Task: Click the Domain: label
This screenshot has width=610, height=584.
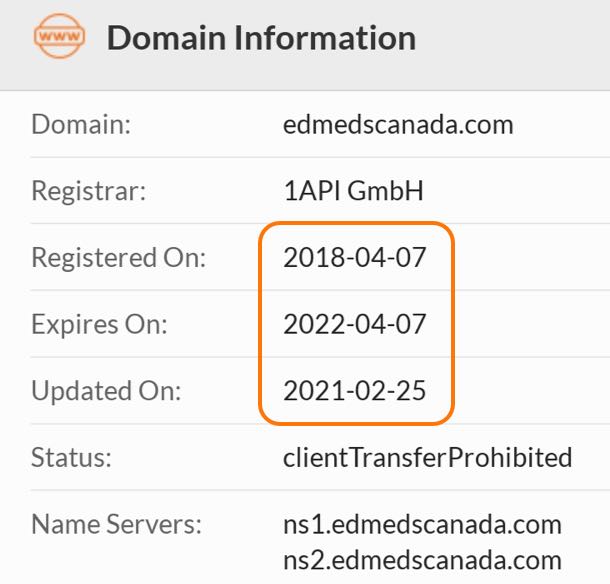Action: coord(81,125)
